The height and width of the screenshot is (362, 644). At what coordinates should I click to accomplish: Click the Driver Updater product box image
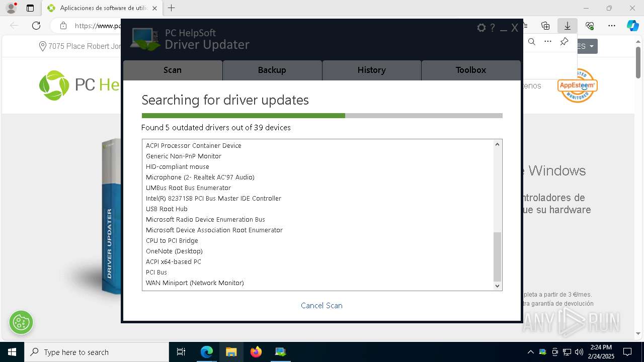click(x=111, y=216)
